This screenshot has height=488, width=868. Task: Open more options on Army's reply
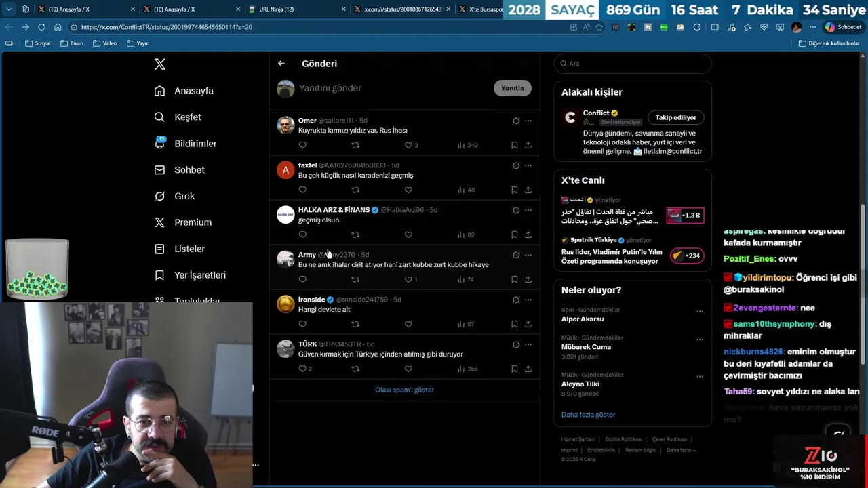point(528,255)
